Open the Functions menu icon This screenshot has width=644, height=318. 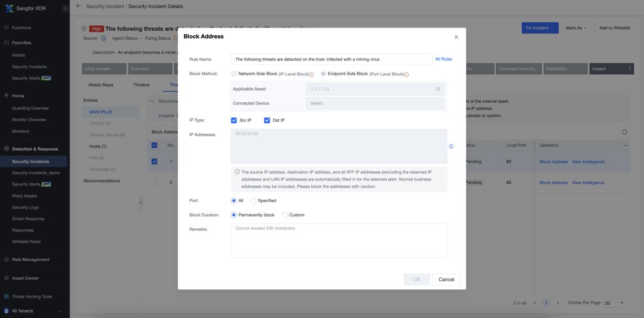coord(6,28)
